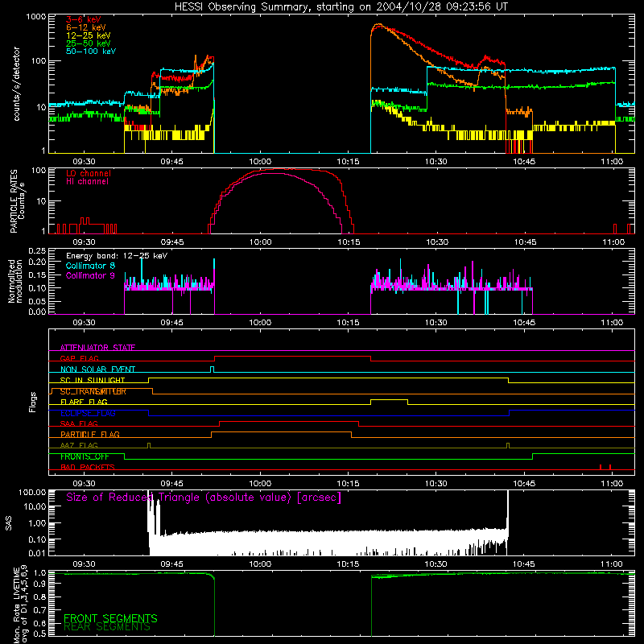
Task: Click the SAA_FLAG label
Action: tap(79, 424)
